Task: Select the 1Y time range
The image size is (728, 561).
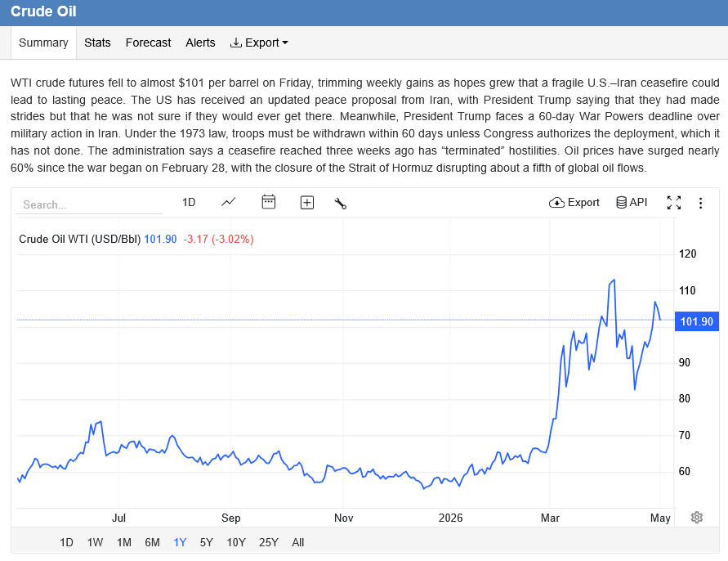Action: point(180,542)
